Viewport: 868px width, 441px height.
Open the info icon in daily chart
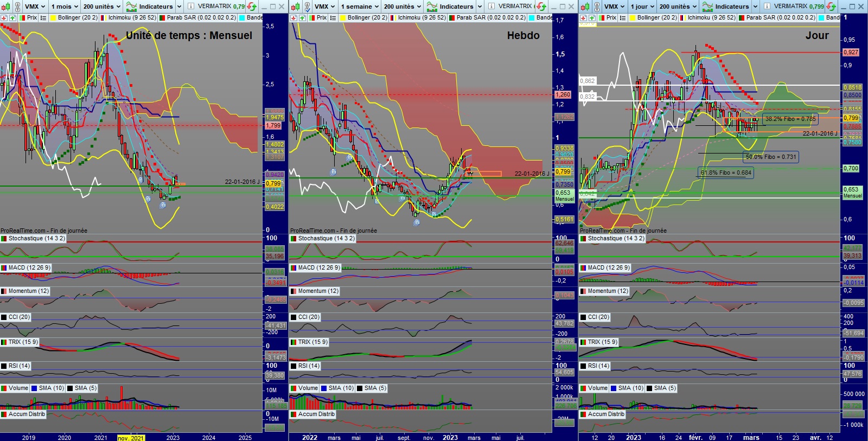pos(767,7)
